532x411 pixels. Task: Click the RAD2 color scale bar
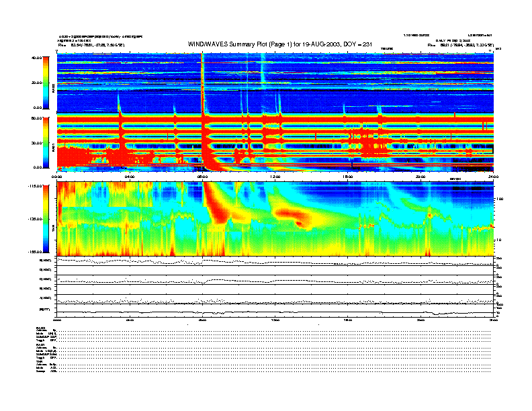tap(46, 83)
